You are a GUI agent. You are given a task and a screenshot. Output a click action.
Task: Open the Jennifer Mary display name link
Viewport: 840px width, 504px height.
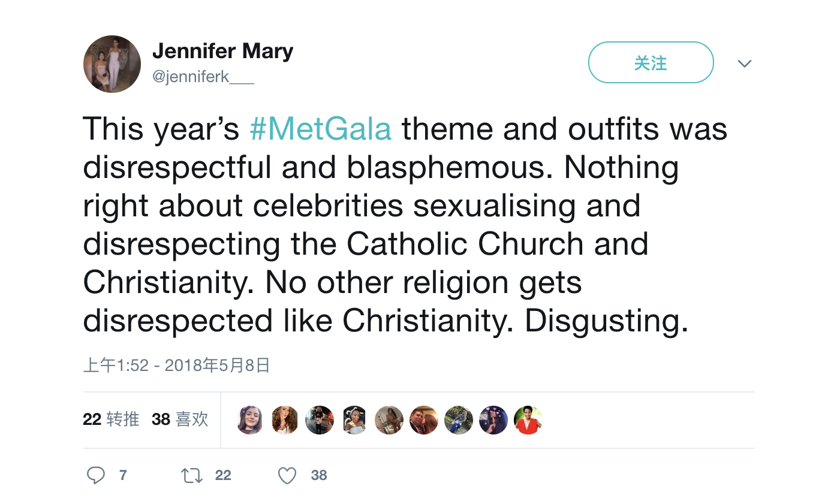click(x=222, y=51)
